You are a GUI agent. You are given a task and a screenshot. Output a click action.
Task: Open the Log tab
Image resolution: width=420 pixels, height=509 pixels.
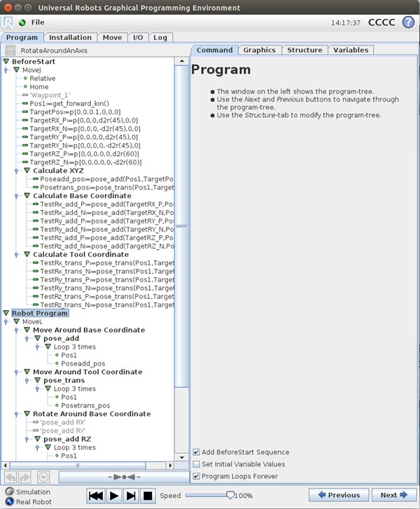tap(160, 38)
